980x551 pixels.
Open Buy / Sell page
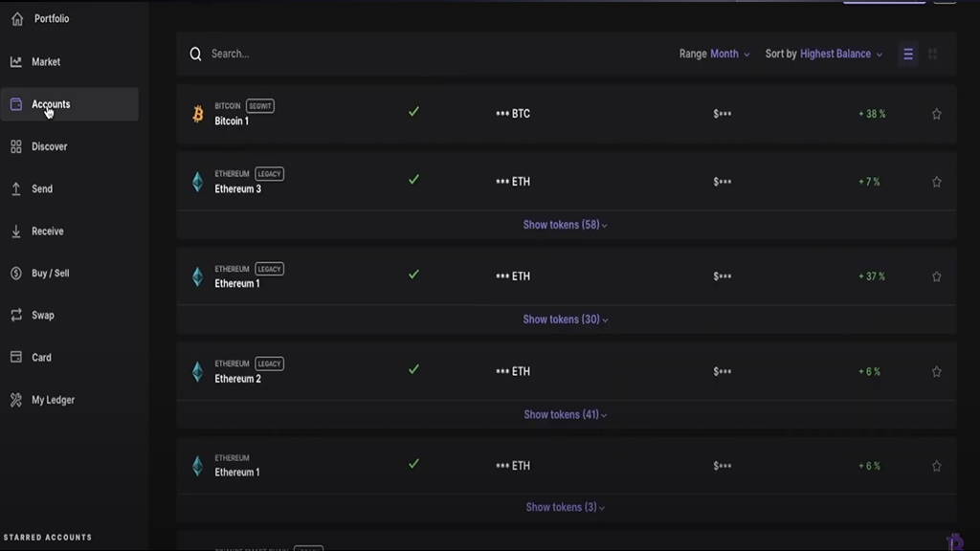50,274
